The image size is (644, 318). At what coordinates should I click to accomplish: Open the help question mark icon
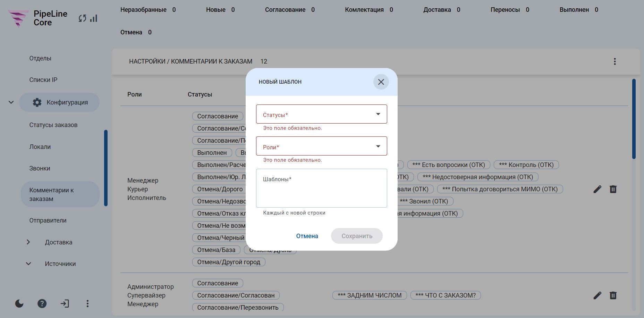point(42,304)
